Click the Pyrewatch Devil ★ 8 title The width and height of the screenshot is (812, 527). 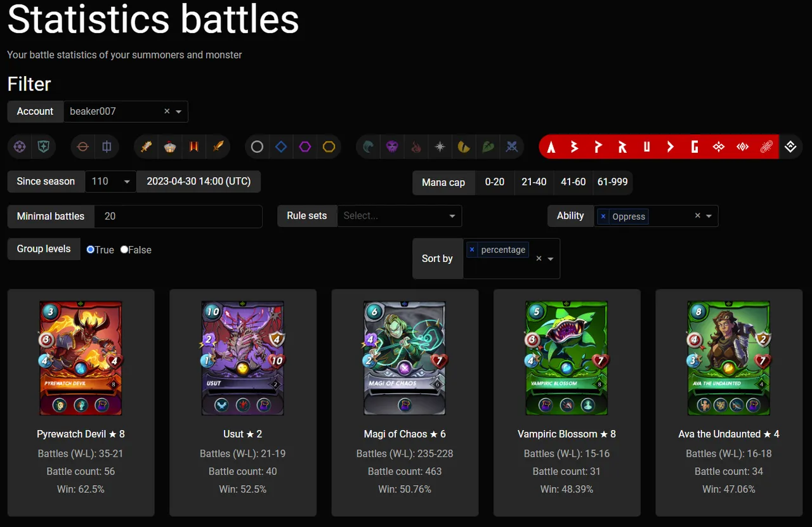pos(81,434)
